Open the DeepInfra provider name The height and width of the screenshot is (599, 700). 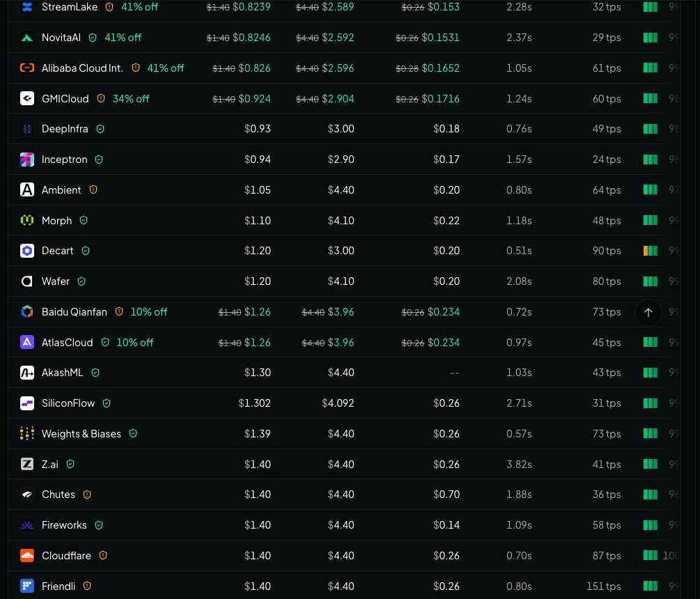click(x=65, y=129)
